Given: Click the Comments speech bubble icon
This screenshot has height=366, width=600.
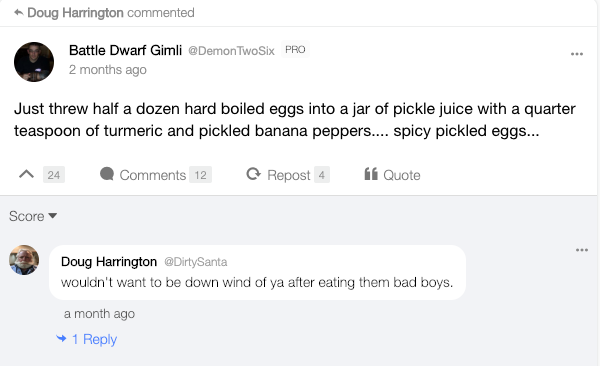Looking at the screenshot, I should point(107,174).
